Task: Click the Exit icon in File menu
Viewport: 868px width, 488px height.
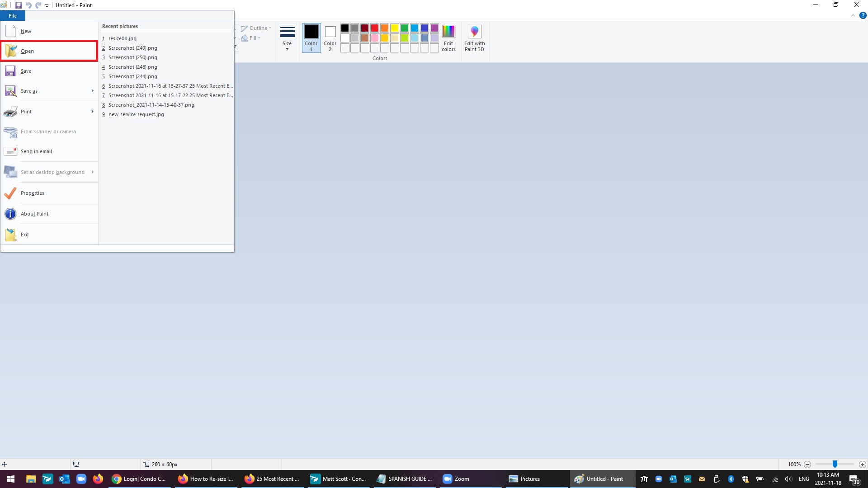Action: click(x=10, y=235)
